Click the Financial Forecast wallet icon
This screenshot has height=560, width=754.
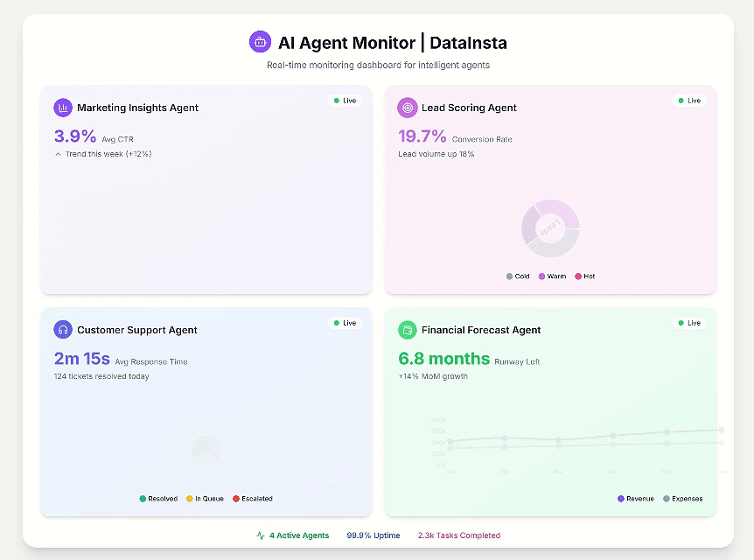pyautogui.click(x=408, y=330)
